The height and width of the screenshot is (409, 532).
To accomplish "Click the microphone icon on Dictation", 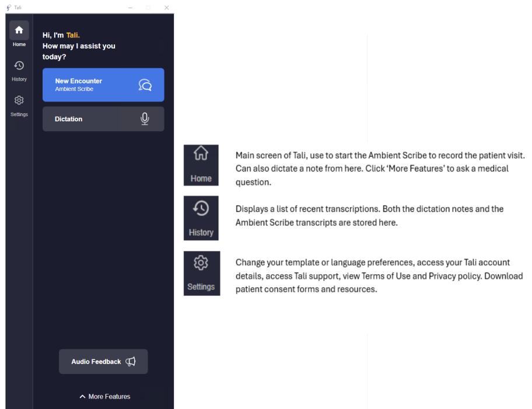I will coord(145,119).
